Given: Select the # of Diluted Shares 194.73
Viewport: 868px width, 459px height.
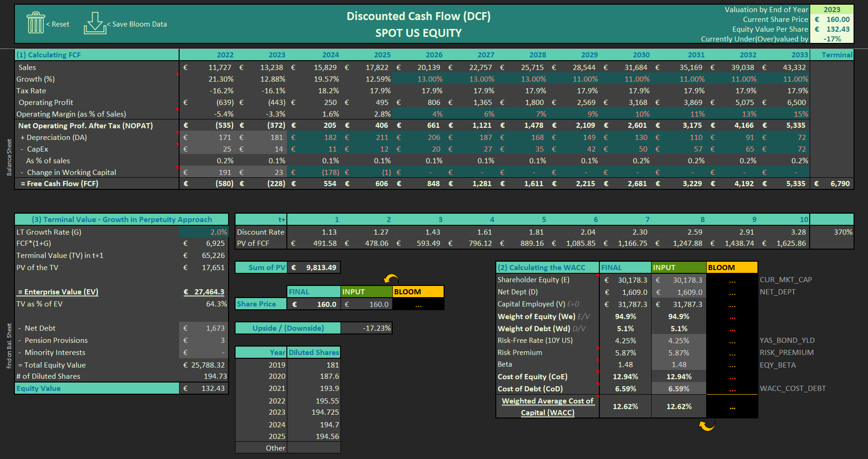Looking at the screenshot, I should (204, 376).
